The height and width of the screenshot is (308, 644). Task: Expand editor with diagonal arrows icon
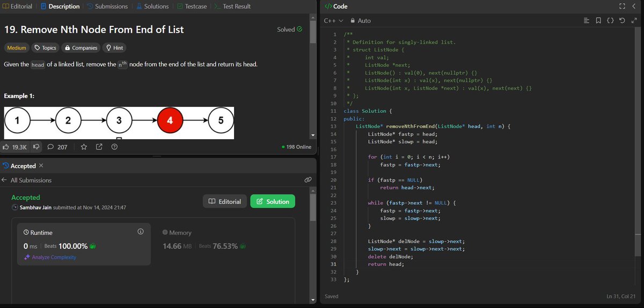(x=633, y=20)
